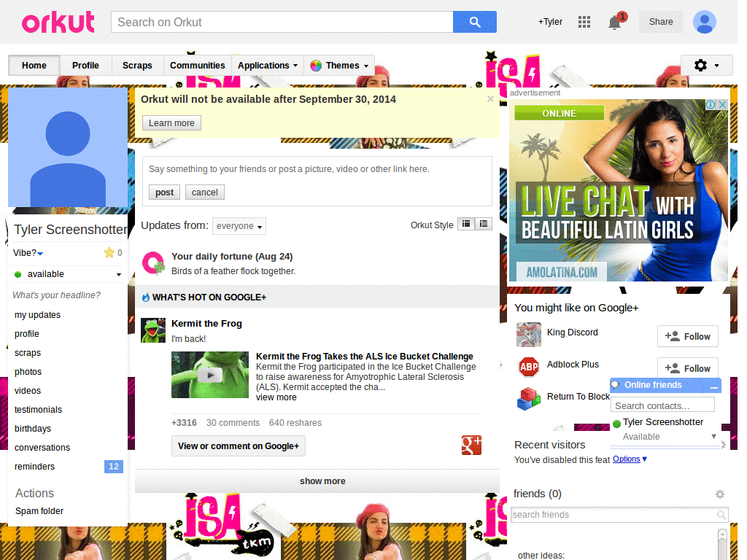Click Search contacts field
Image resolution: width=747 pixels, height=560 pixels.
(x=662, y=405)
